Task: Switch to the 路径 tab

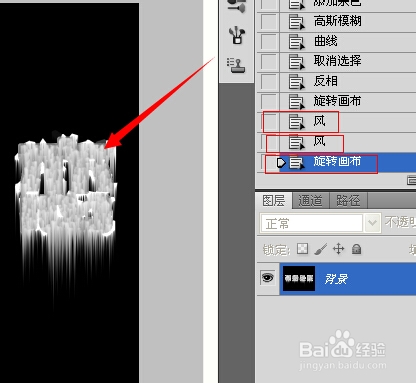Action: click(x=348, y=201)
